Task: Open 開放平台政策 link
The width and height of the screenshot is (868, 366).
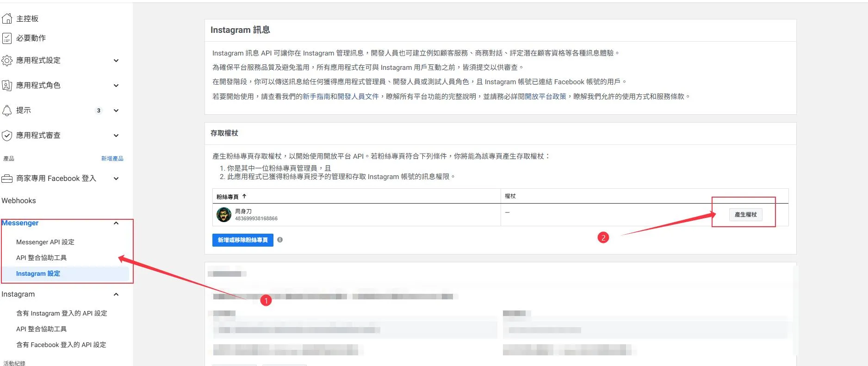Action: pos(546,96)
